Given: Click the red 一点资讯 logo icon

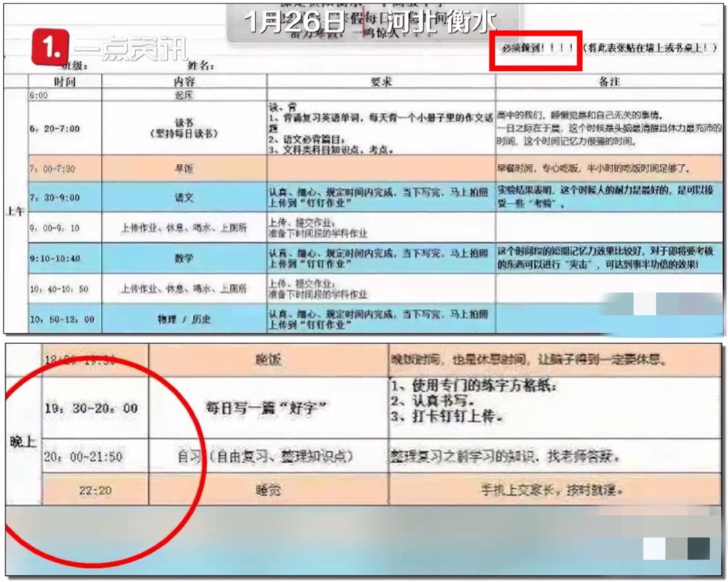Looking at the screenshot, I should tap(51, 47).
